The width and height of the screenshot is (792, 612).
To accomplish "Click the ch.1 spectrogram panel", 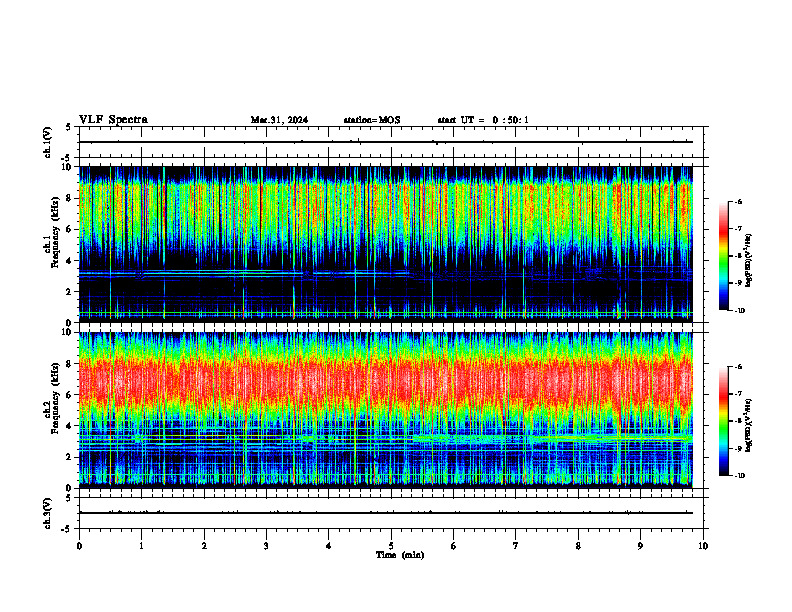I will pos(386,244).
